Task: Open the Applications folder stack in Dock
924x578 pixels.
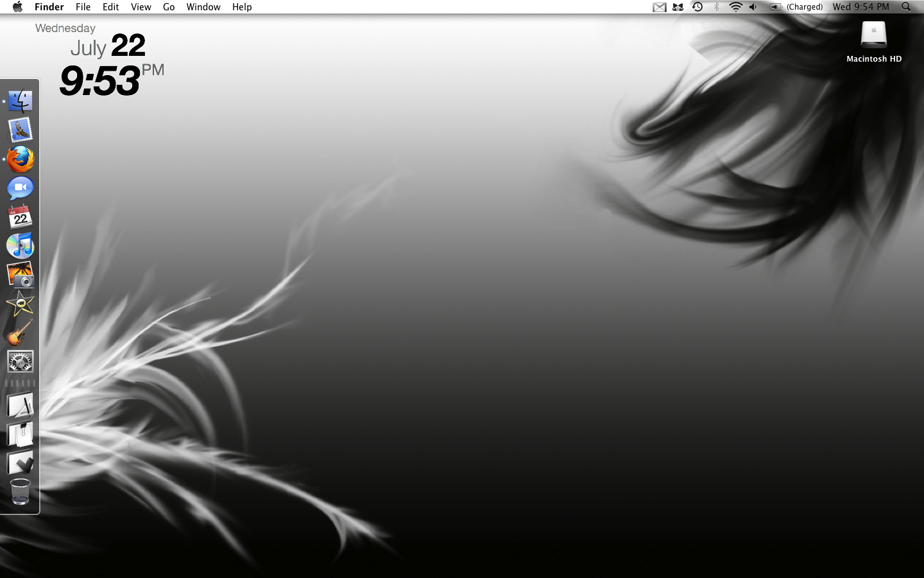Action: coord(21,406)
